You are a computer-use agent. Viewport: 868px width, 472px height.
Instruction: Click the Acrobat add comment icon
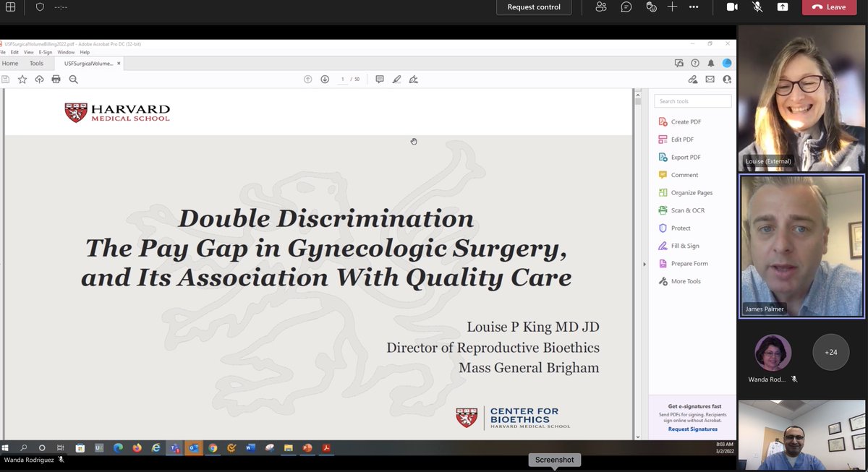coord(379,80)
